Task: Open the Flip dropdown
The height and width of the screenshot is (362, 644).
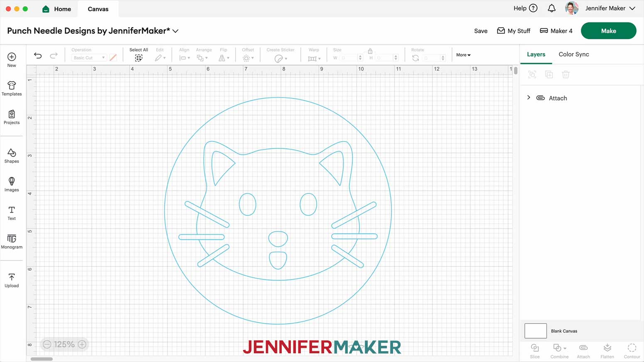Action: (x=224, y=58)
